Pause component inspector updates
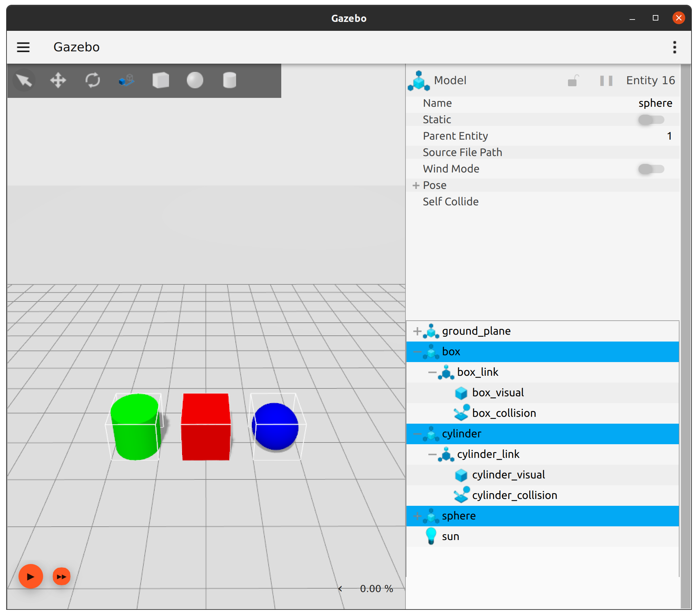Viewport: 698px width, 616px height. click(x=606, y=81)
